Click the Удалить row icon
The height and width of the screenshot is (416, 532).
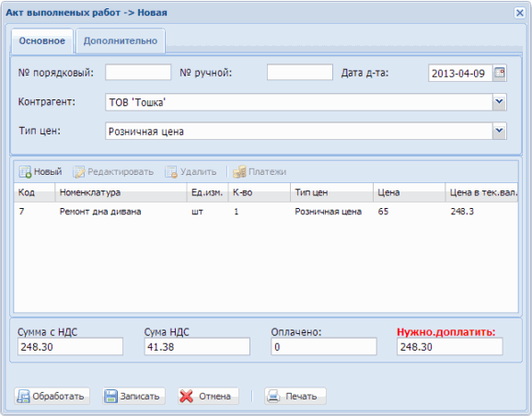[171, 172]
